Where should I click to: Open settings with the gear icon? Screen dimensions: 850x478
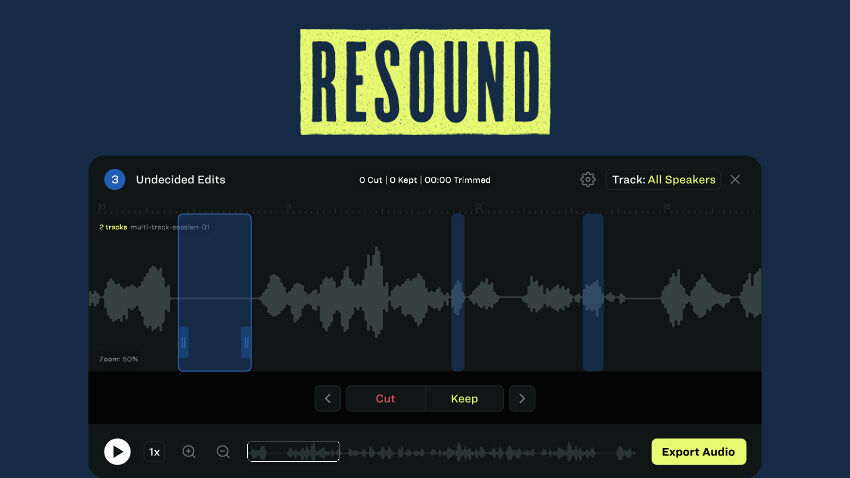[588, 179]
